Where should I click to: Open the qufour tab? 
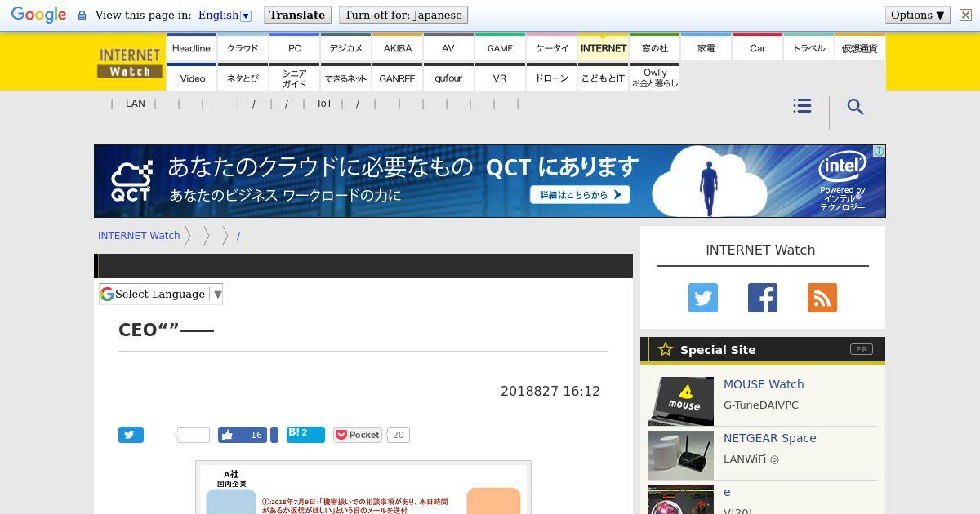click(x=448, y=78)
